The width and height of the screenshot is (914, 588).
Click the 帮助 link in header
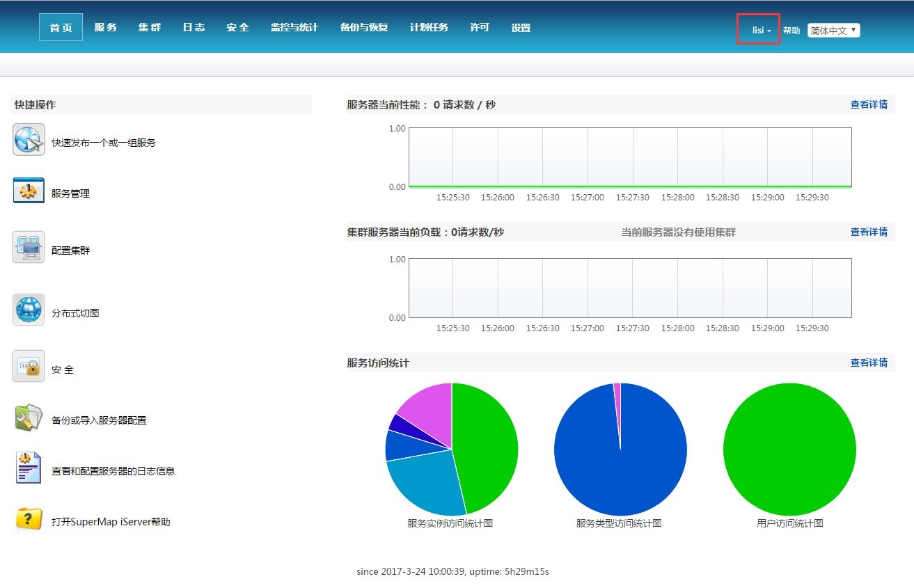tap(791, 31)
